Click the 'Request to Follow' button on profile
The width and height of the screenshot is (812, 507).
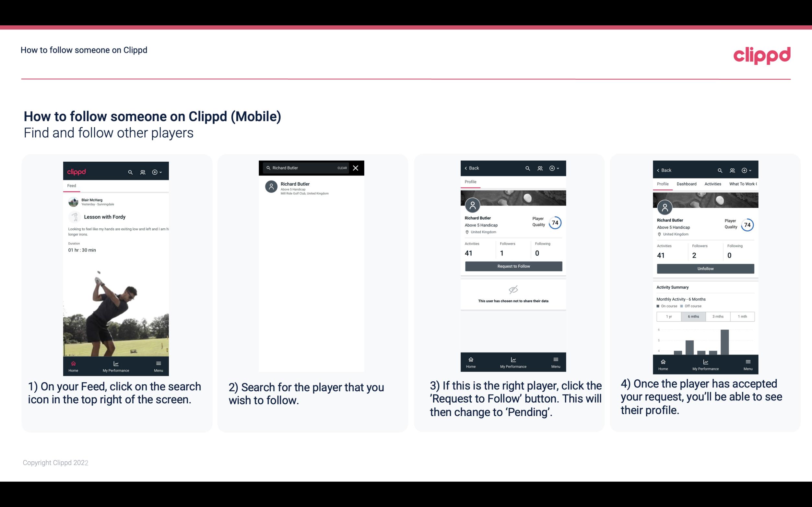tap(513, 266)
